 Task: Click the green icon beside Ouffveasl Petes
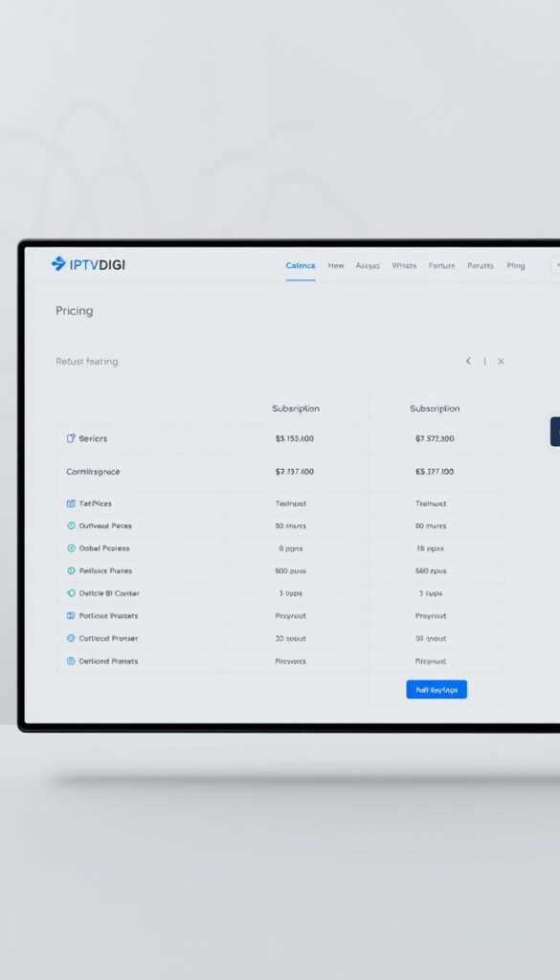[x=71, y=525]
